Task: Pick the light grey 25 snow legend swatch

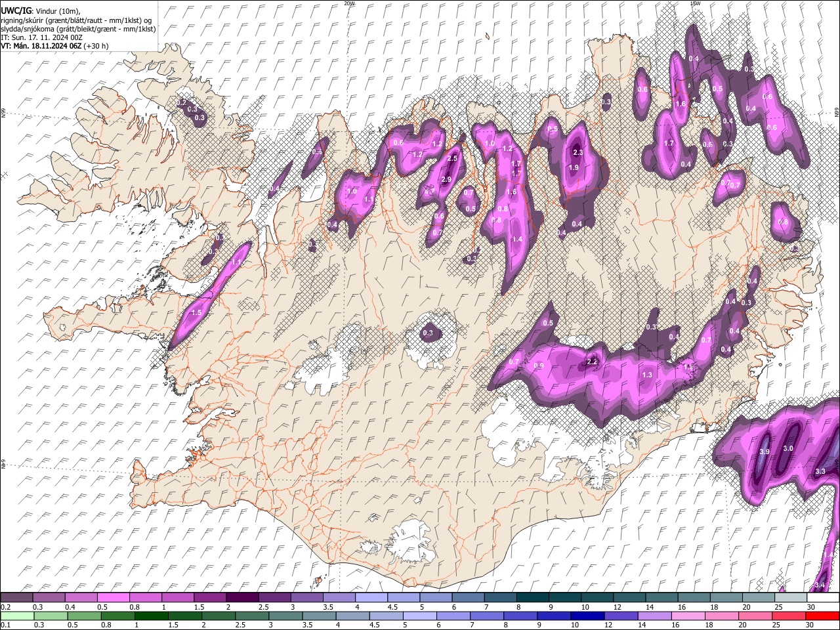Action: pos(791,598)
